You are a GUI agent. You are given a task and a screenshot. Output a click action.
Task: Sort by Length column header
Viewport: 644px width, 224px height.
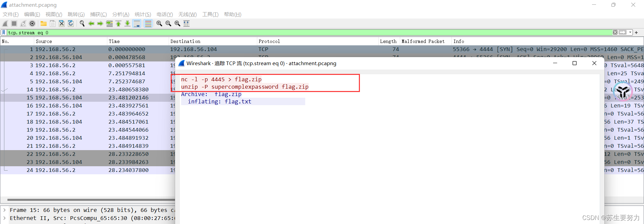point(389,41)
